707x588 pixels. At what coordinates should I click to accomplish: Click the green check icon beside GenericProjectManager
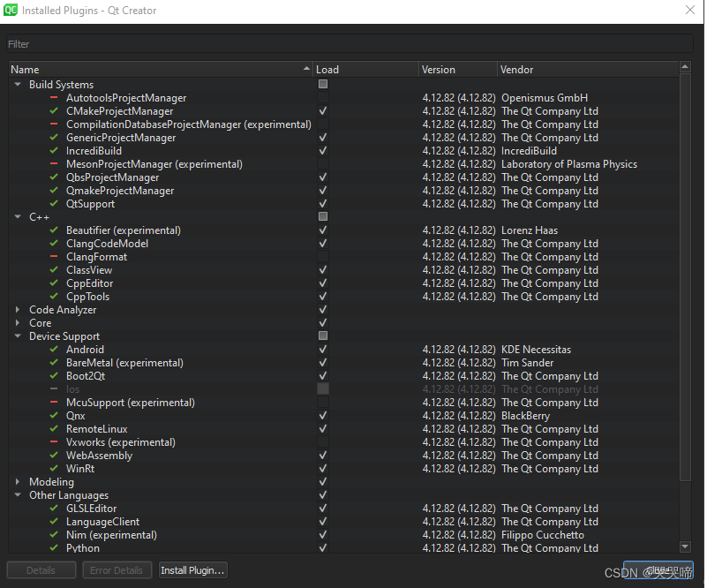[54, 138]
